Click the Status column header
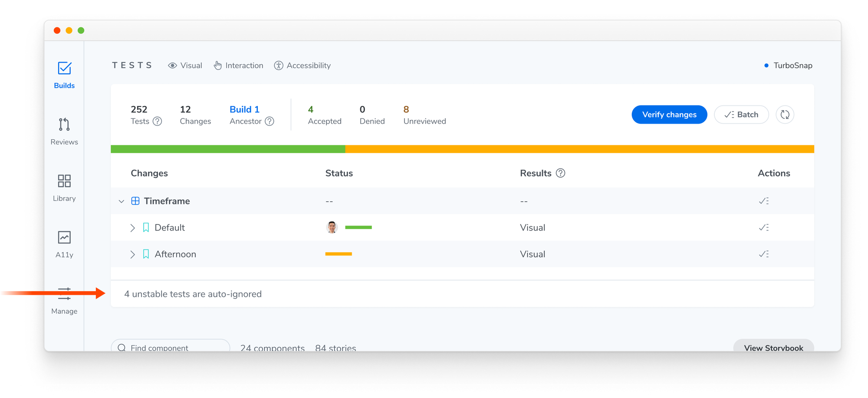 coord(339,173)
